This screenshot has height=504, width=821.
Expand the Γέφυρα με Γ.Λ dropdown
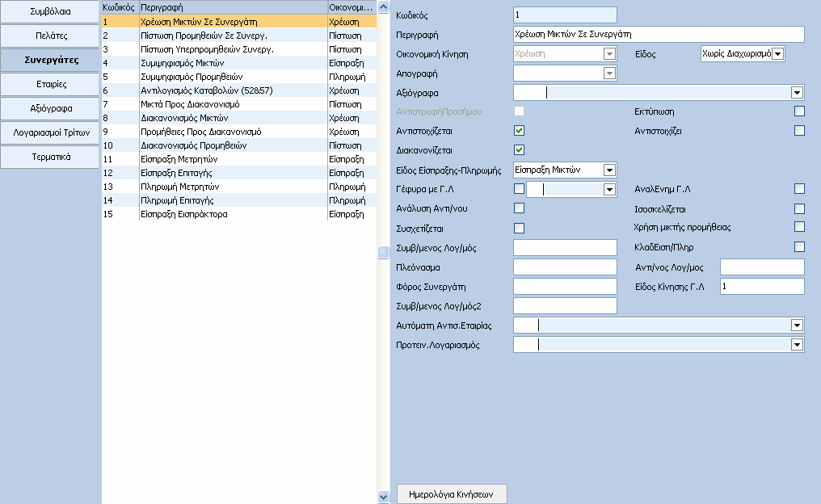[x=609, y=190]
